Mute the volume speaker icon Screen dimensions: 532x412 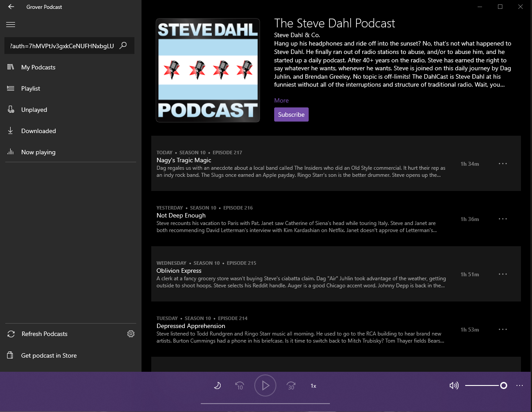point(454,385)
